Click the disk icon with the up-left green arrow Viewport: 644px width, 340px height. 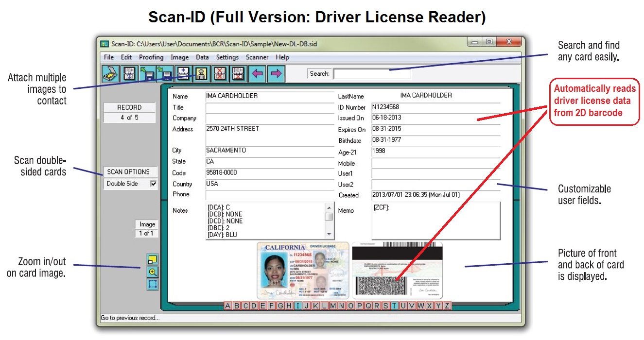(147, 74)
